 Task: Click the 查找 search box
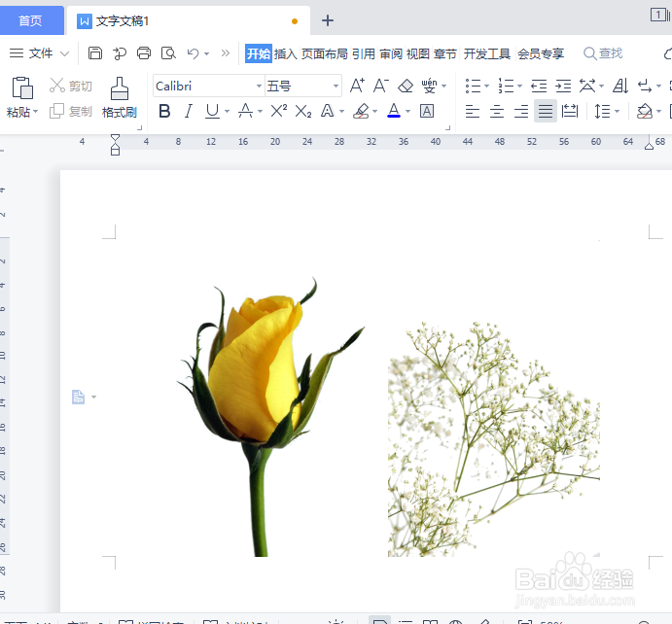[x=603, y=53]
